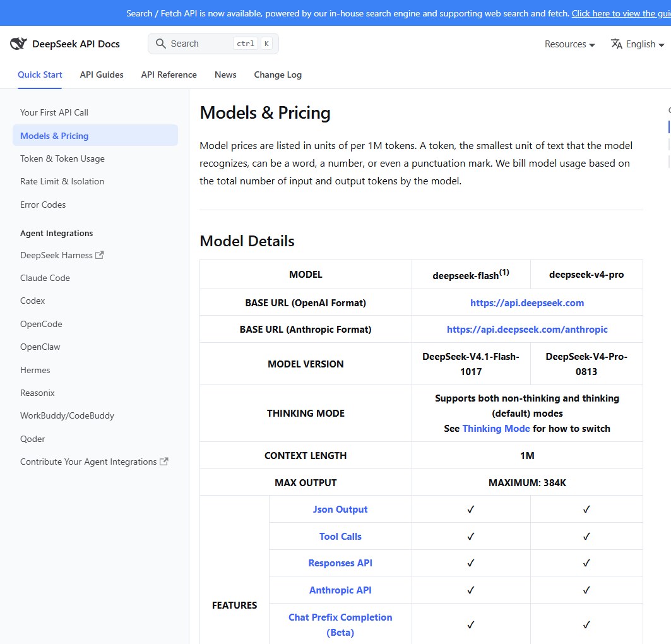Open the Claude Code integration page
671x644 pixels.
pyautogui.click(x=45, y=278)
